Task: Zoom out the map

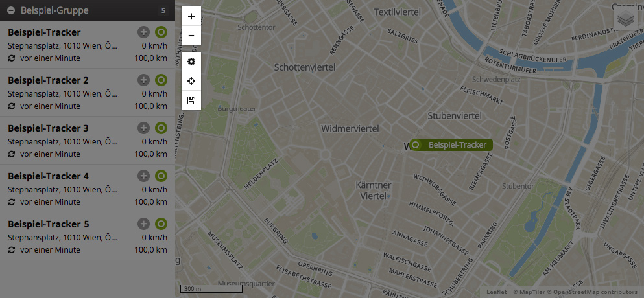Action: tap(191, 36)
